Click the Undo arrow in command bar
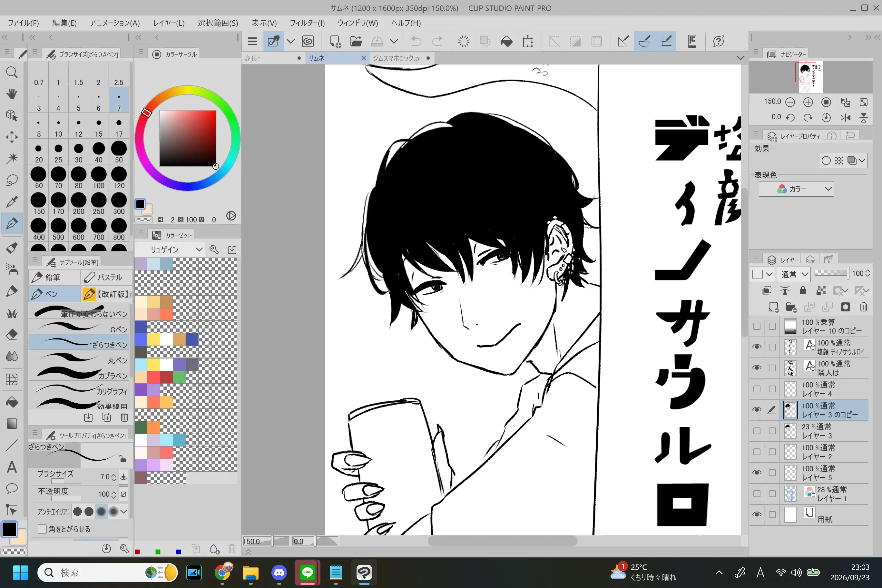The width and height of the screenshot is (882, 588). [416, 41]
